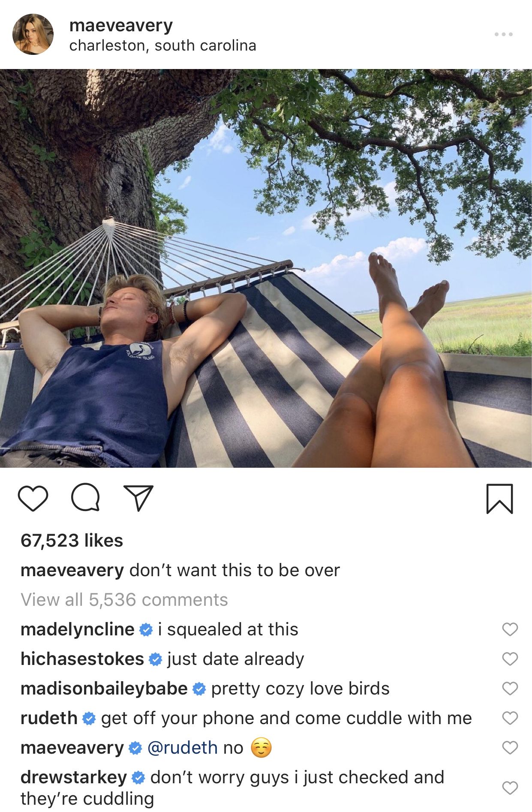Open the 67,523 likes list
This screenshot has height=812, width=532.
click(x=72, y=541)
